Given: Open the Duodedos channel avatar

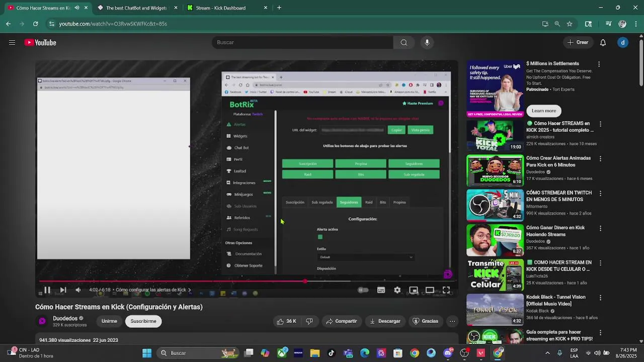Looking at the screenshot, I should click(x=42, y=321).
